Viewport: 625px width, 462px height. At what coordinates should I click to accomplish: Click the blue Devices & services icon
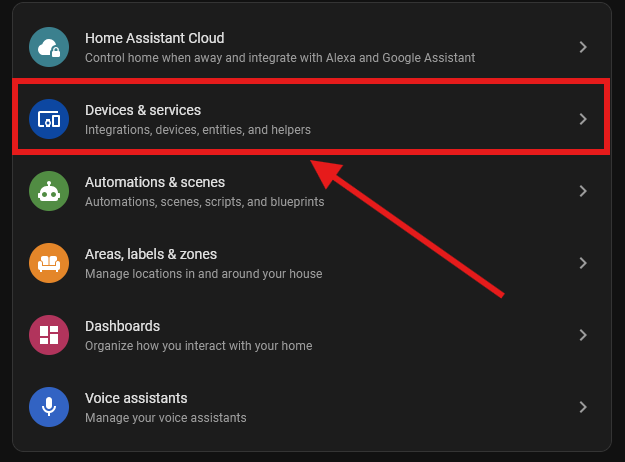pos(48,119)
